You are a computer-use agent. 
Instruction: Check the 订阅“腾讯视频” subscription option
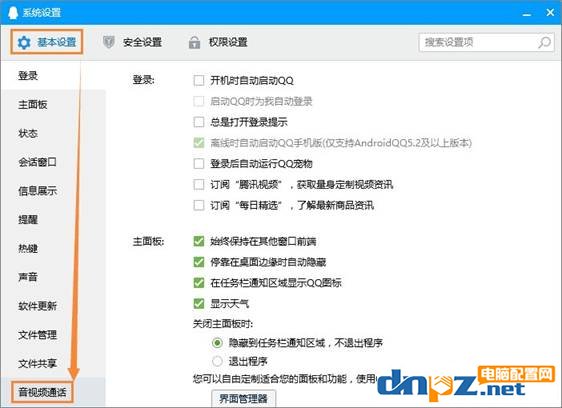tap(199, 184)
